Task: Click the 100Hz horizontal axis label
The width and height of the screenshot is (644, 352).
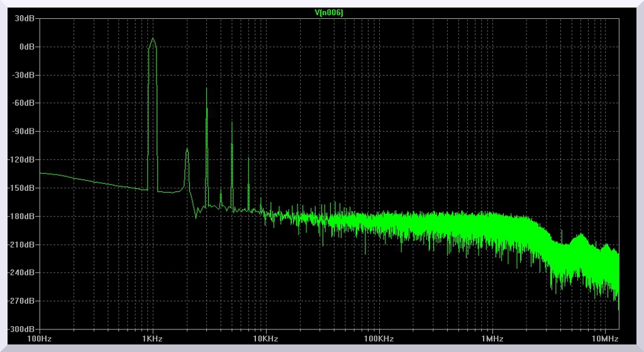Action: pos(39,339)
